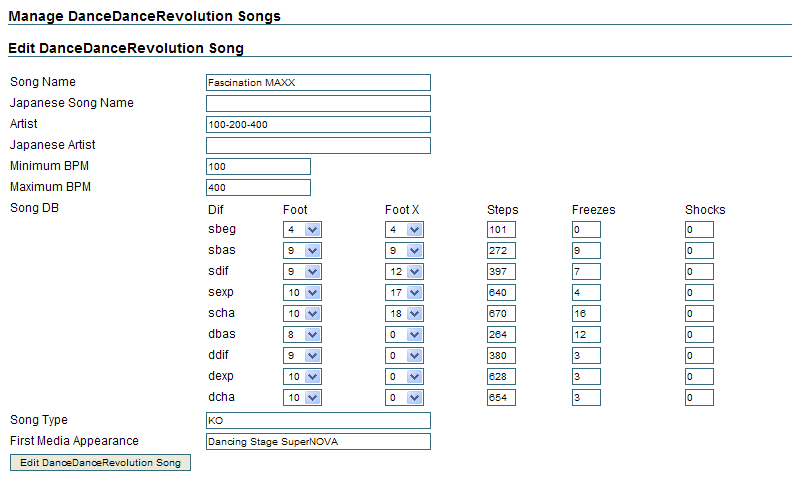Image resolution: width=800 pixels, height=479 pixels.
Task: Open the sbas Foot dropdown
Action: point(302,250)
